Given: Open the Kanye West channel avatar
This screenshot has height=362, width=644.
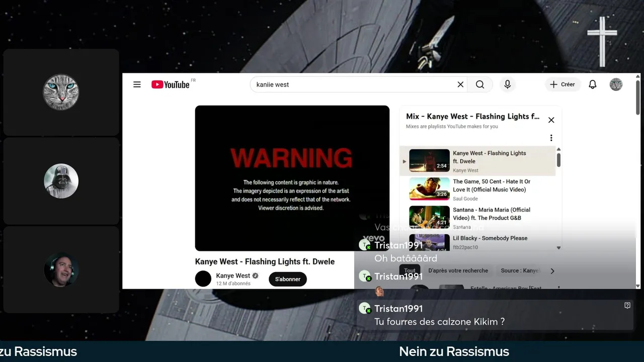Looking at the screenshot, I should pos(203,279).
